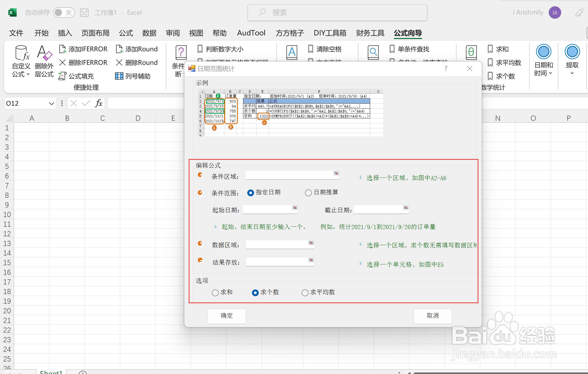Click the 起始日期 input field
This screenshot has height=374, width=588.
[x=270, y=209]
